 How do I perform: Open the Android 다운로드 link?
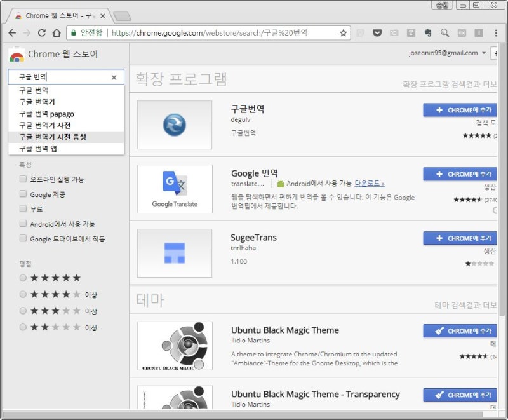[370, 184]
